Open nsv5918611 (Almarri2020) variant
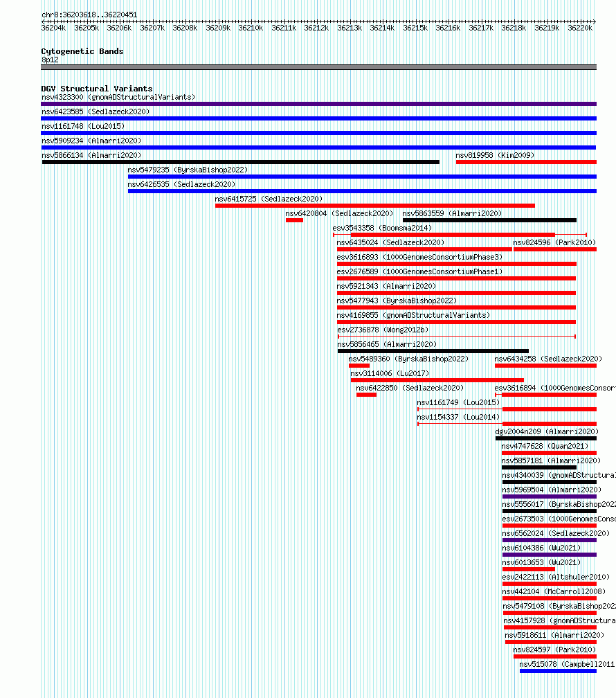The height and width of the screenshot is (698, 616). 554,635
